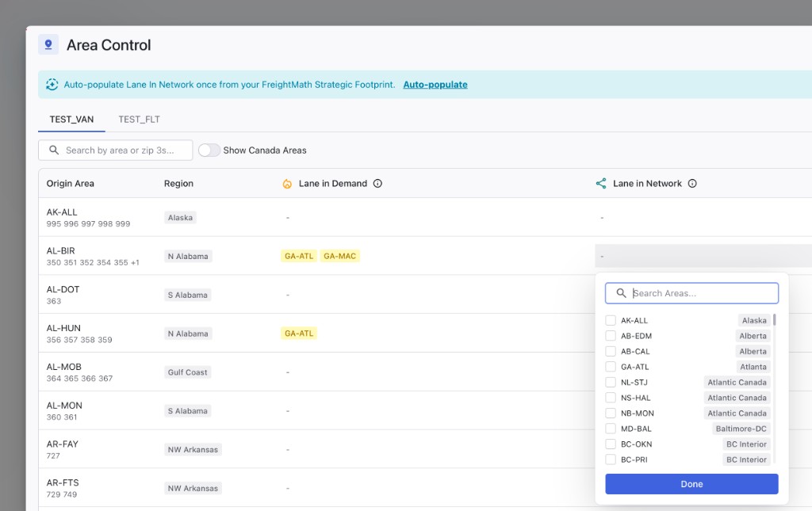This screenshot has width=812, height=511.
Task: Open the AL-BIR Lane in Network dropdown cell
Action: tap(703, 256)
